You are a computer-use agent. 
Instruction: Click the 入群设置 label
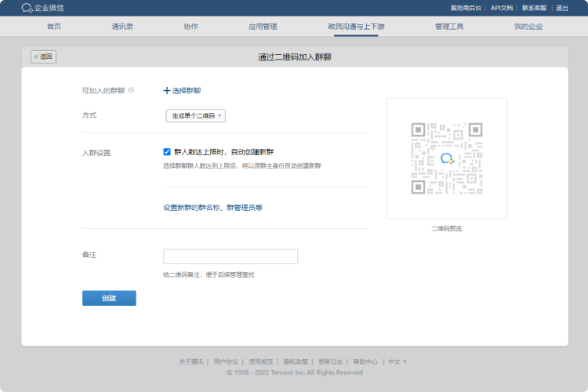(x=96, y=153)
